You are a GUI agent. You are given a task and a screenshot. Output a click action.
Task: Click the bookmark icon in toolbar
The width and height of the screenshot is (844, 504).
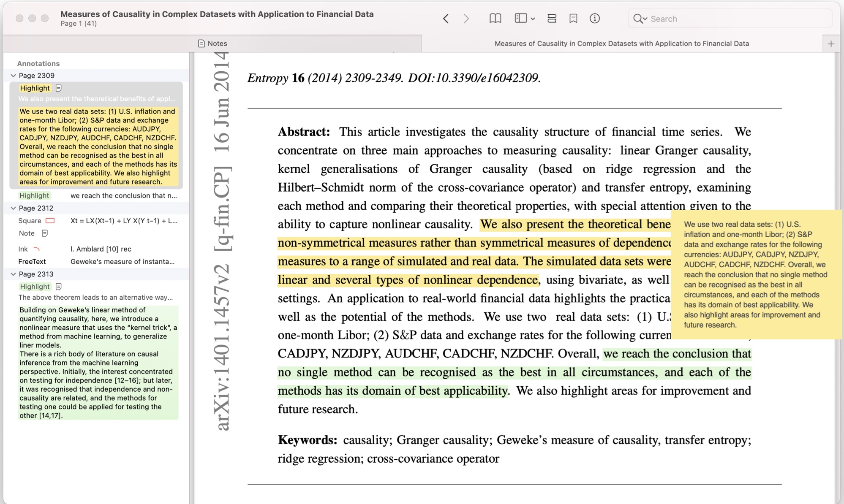[x=573, y=18]
